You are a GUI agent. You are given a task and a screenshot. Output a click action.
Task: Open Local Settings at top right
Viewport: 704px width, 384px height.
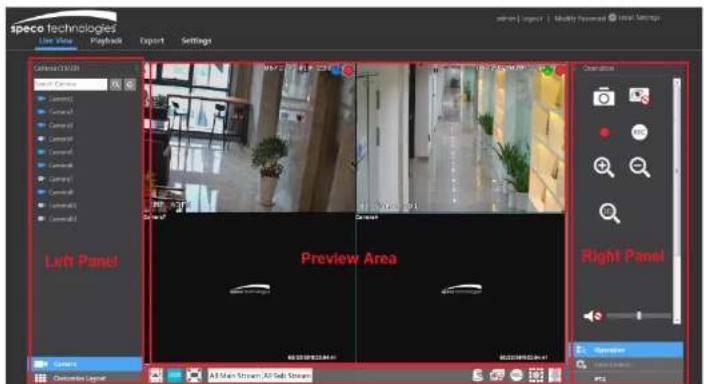[x=639, y=18]
